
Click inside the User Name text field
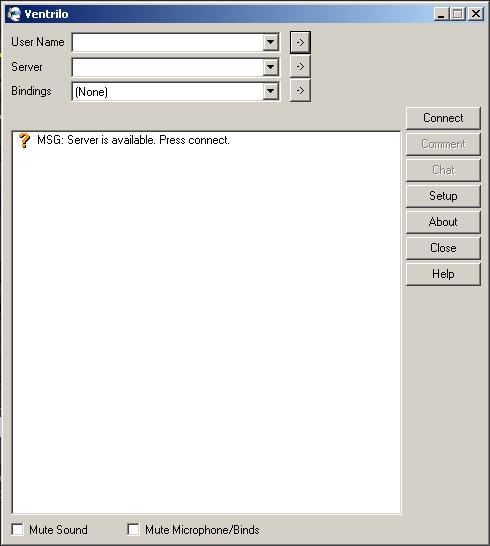point(168,42)
